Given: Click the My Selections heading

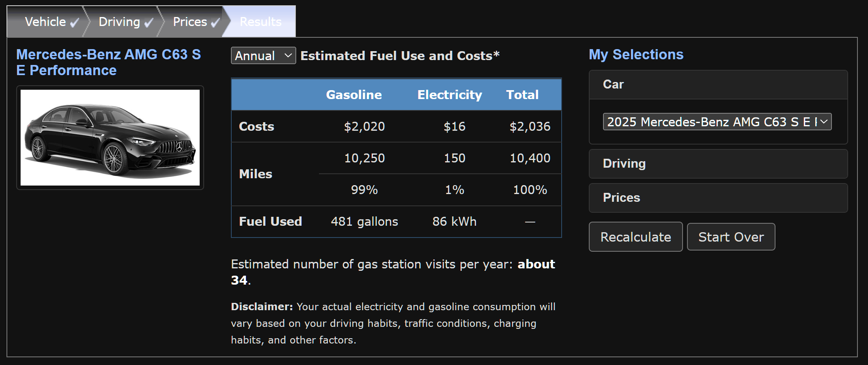Looking at the screenshot, I should pyautogui.click(x=636, y=54).
